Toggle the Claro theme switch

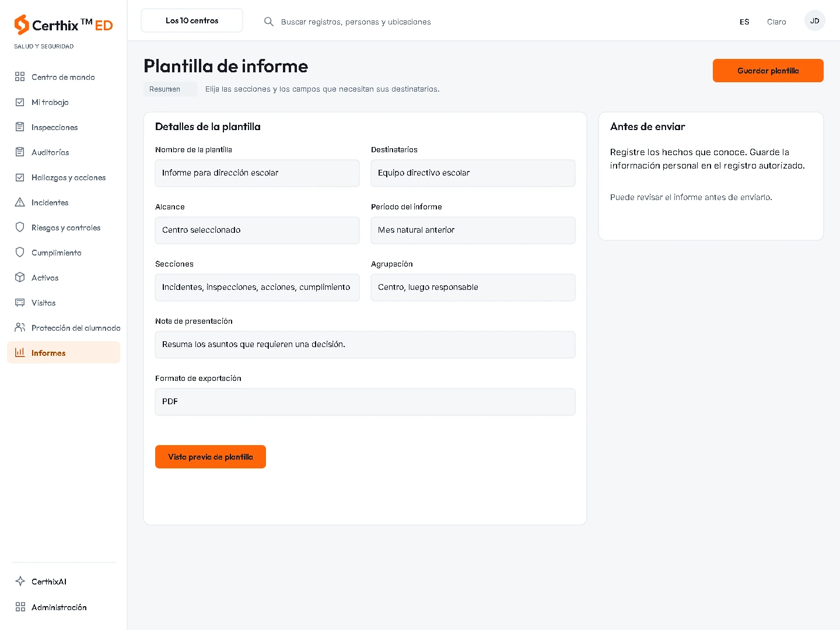(776, 22)
